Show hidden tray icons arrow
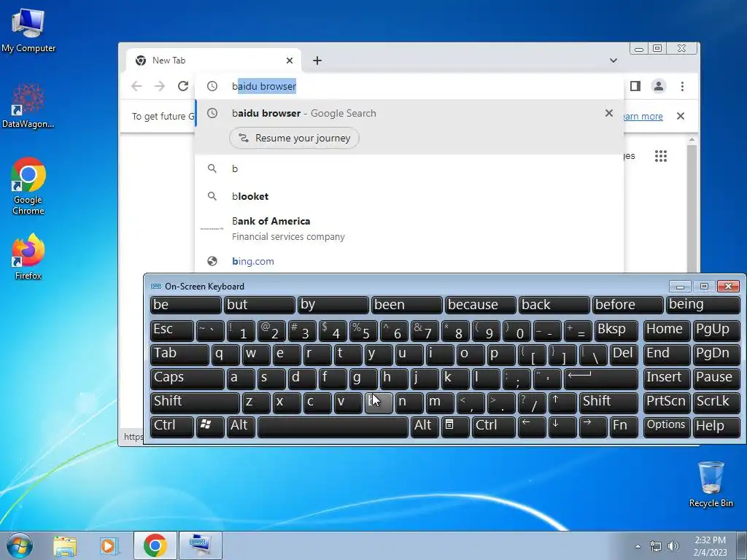Image resolution: width=747 pixels, height=560 pixels. [638, 546]
